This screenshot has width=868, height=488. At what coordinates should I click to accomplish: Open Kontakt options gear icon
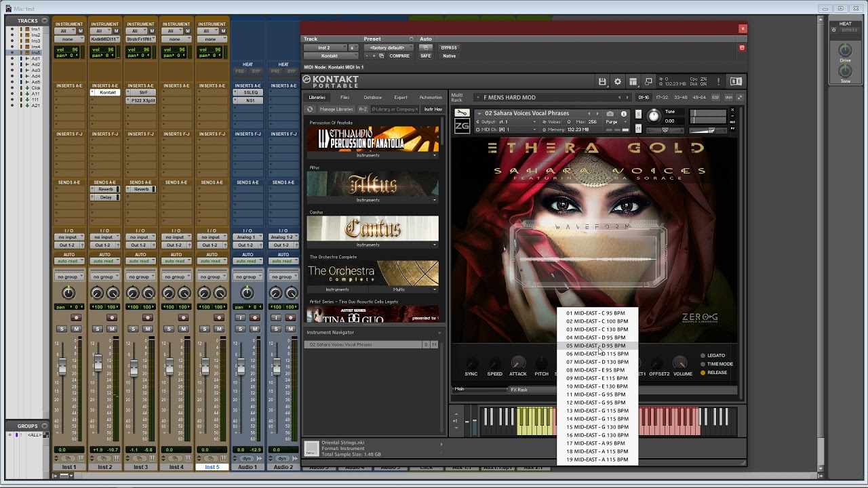pyautogui.click(x=618, y=81)
